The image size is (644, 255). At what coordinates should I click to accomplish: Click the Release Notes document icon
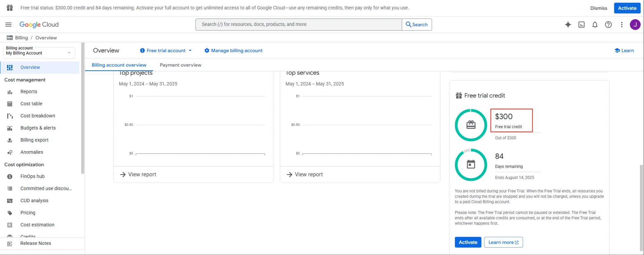pos(10,244)
